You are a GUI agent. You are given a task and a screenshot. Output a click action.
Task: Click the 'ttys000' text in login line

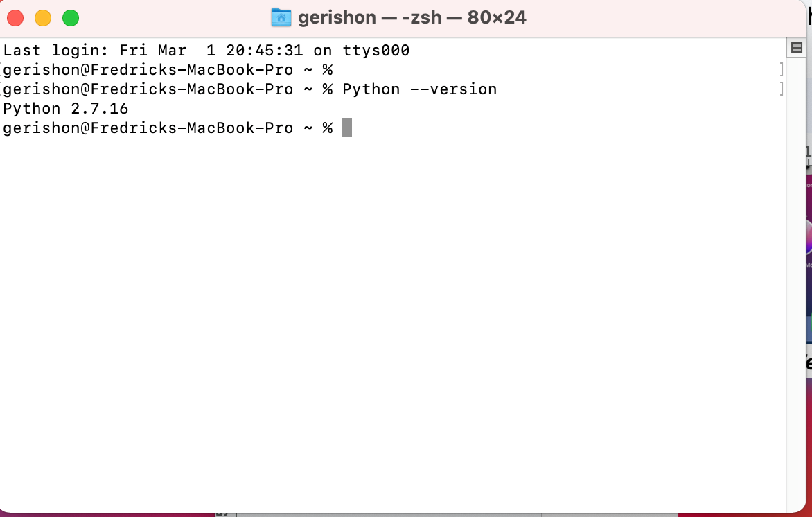pyautogui.click(x=376, y=51)
